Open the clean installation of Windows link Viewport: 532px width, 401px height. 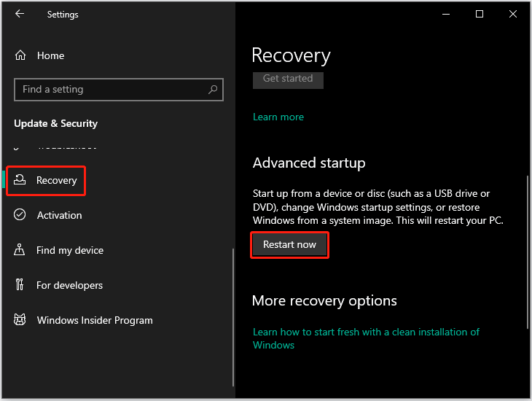(x=366, y=338)
